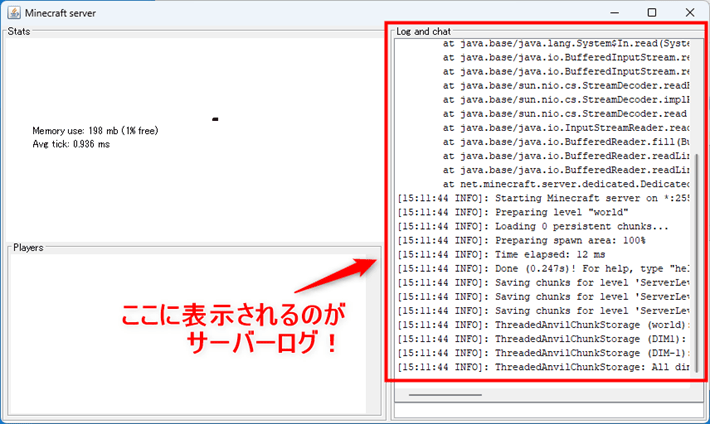Click the "Players" panel label
Image resolution: width=710 pixels, height=424 pixels.
[x=28, y=248]
